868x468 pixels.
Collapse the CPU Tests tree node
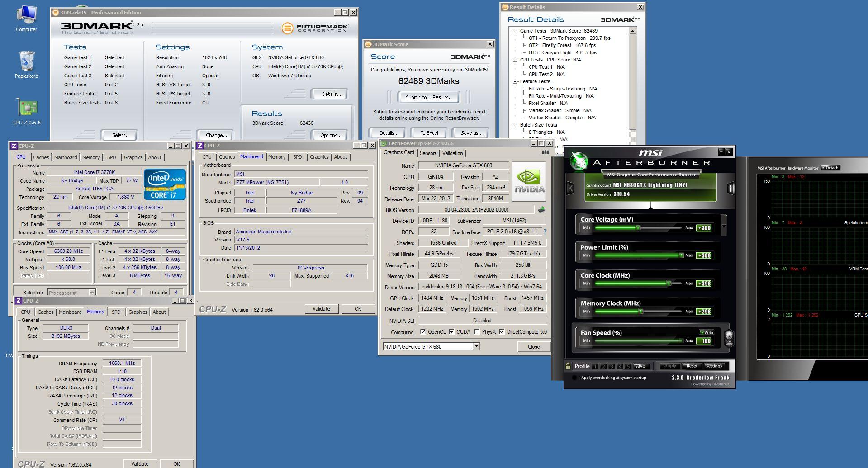pyautogui.click(x=515, y=60)
